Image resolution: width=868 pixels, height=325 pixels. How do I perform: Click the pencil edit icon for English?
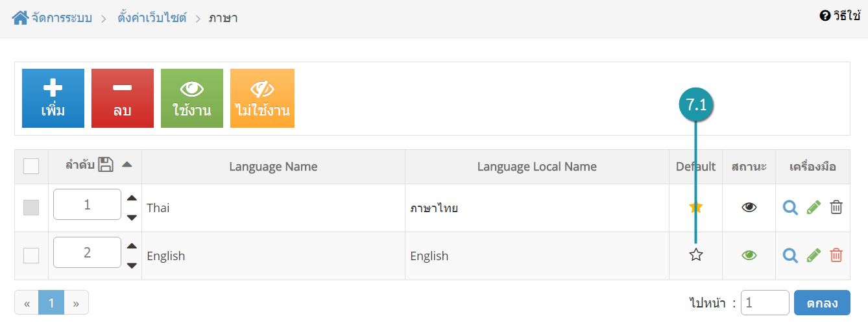coord(814,256)
